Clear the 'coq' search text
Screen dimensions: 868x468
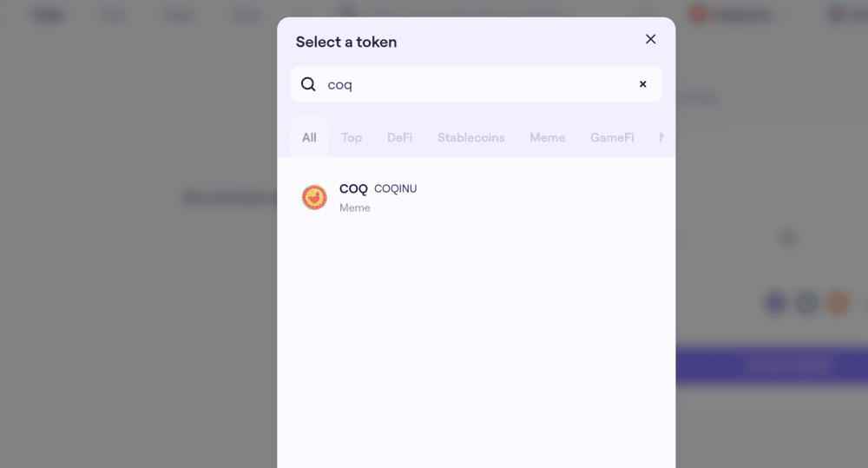pyautogui.click(x=643, y=84)
